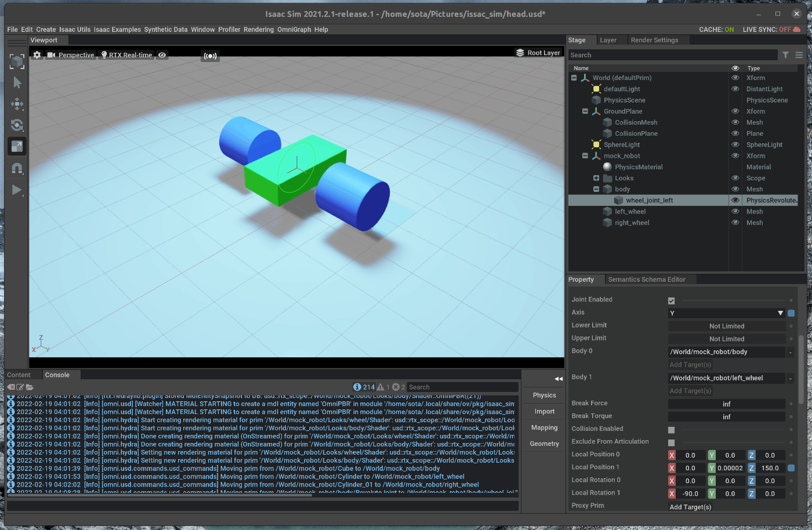Click the console edit log icon
Screen dimensions: 812x530
pos(20,387)
